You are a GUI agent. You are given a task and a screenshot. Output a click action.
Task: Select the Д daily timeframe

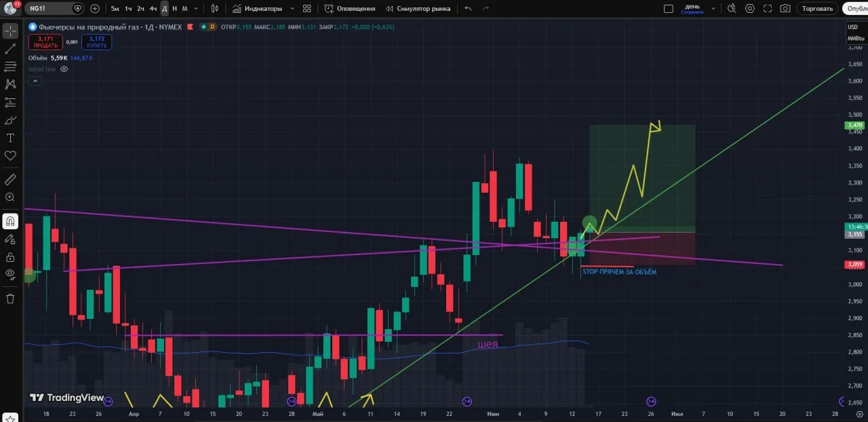(x=164, y=9)
